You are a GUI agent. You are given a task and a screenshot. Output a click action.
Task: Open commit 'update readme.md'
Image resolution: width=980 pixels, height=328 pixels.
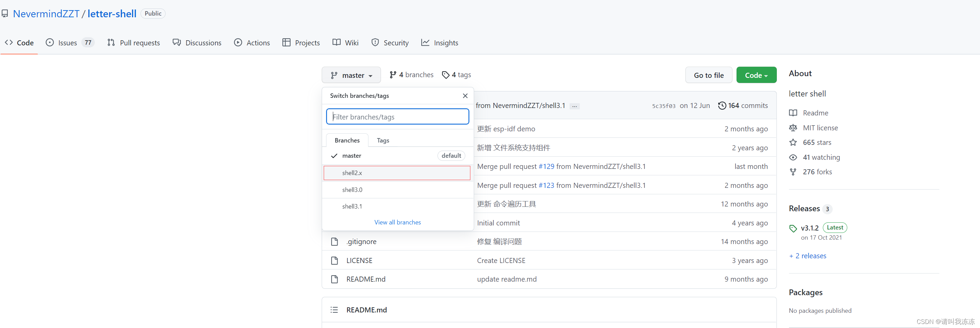coord(507,279)
